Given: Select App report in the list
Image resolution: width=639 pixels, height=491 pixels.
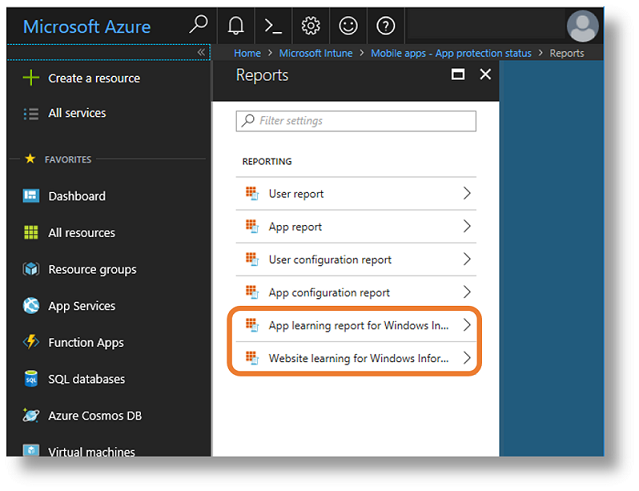Looking at the screenshot, I should 295,227.
